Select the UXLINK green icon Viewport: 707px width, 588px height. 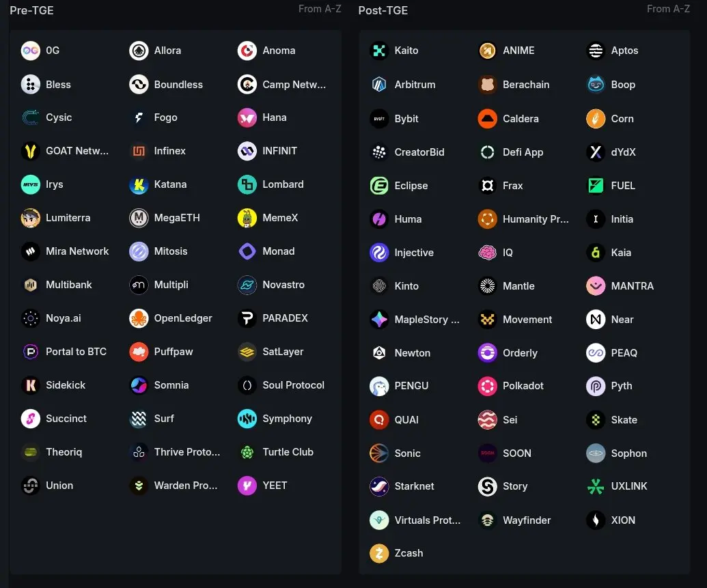596,486
